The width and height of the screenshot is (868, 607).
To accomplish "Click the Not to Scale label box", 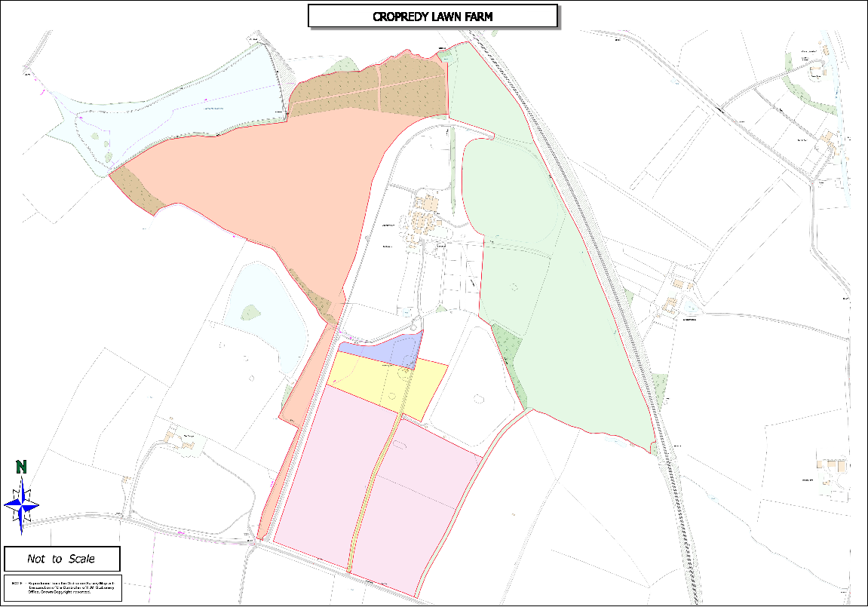I will [x=62, y=559].
